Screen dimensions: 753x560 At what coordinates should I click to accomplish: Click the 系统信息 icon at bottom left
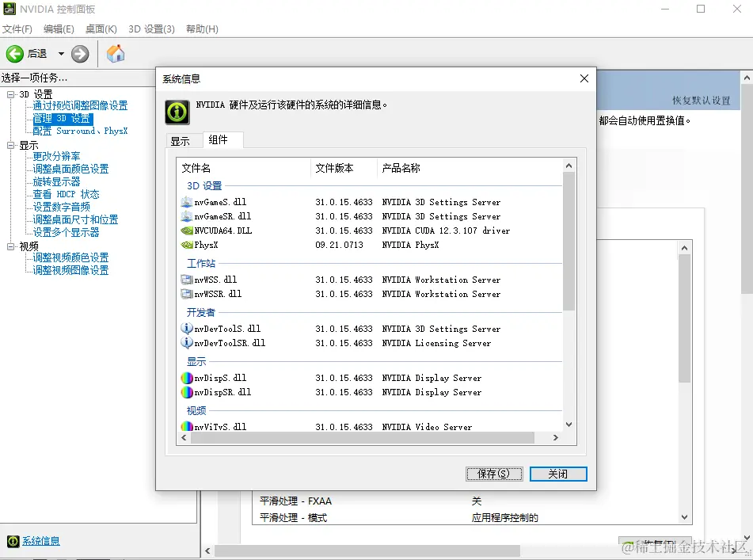coord(13,541)
